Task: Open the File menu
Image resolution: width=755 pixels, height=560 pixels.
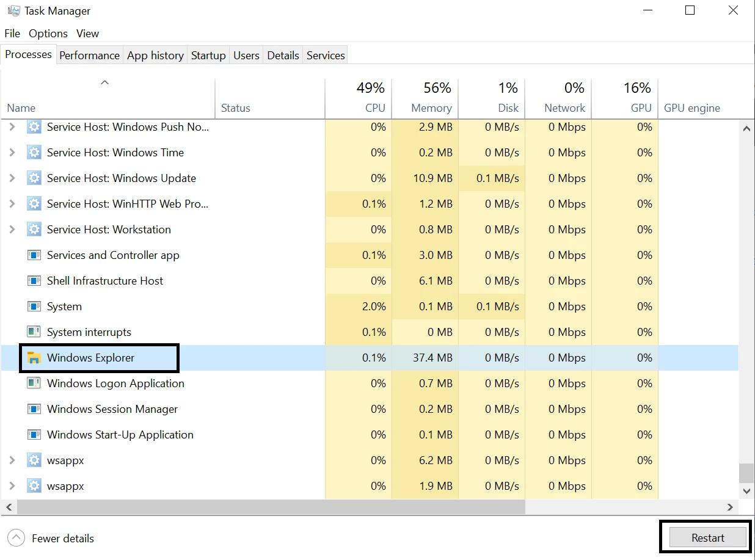Action: (x=12, y=34)
